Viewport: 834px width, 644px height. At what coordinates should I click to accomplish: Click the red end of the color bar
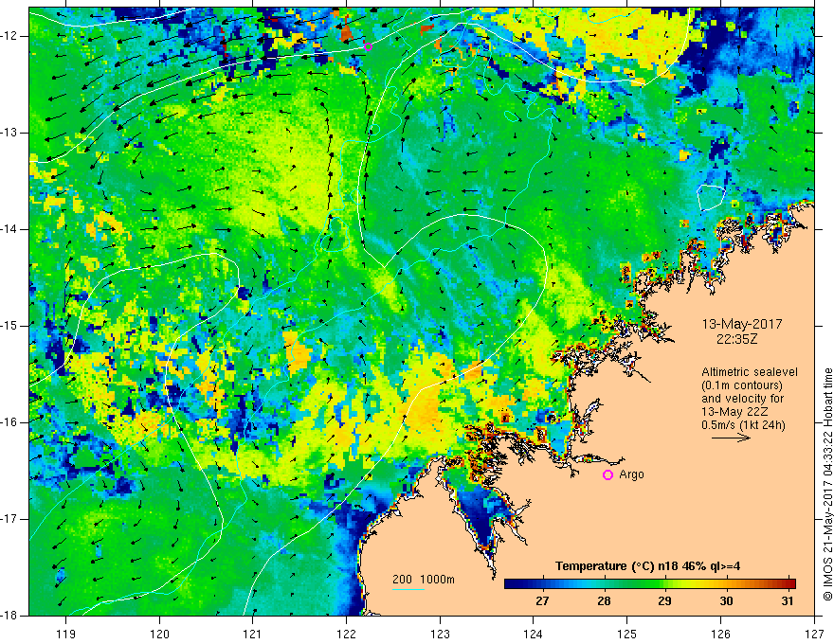(789, 584)
